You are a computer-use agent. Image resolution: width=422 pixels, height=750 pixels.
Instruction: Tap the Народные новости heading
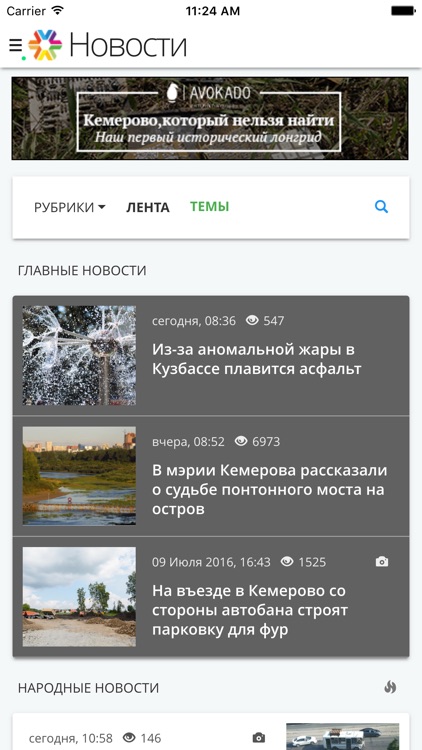[89, 688]
